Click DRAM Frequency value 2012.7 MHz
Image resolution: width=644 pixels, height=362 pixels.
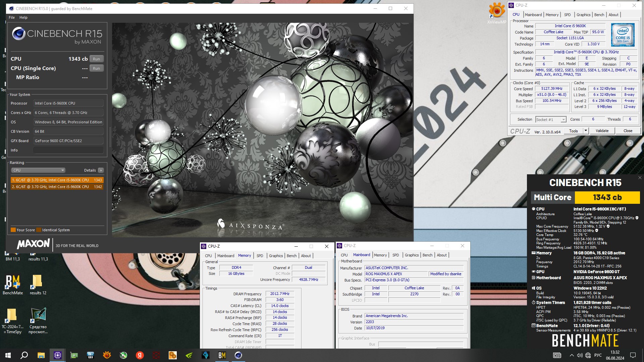pyautogui.click(x=280, y=294)
